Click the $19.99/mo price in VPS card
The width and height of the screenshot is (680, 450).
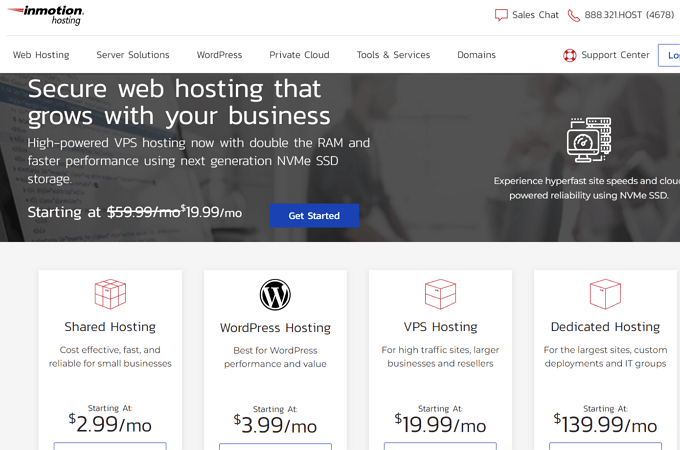coord(440,424)
